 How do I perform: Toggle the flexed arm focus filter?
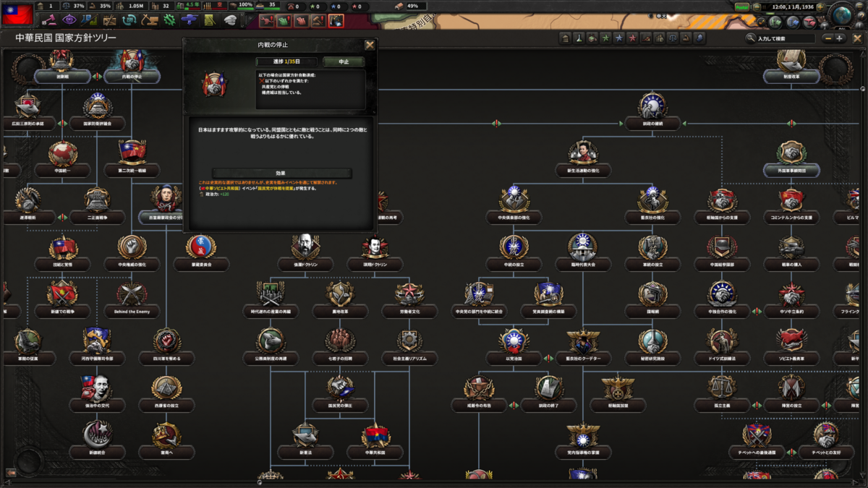pos(686,38)
